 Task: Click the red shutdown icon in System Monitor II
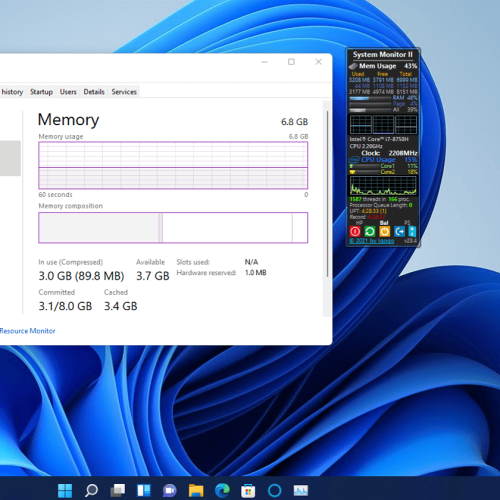click(x=355, y=231)
